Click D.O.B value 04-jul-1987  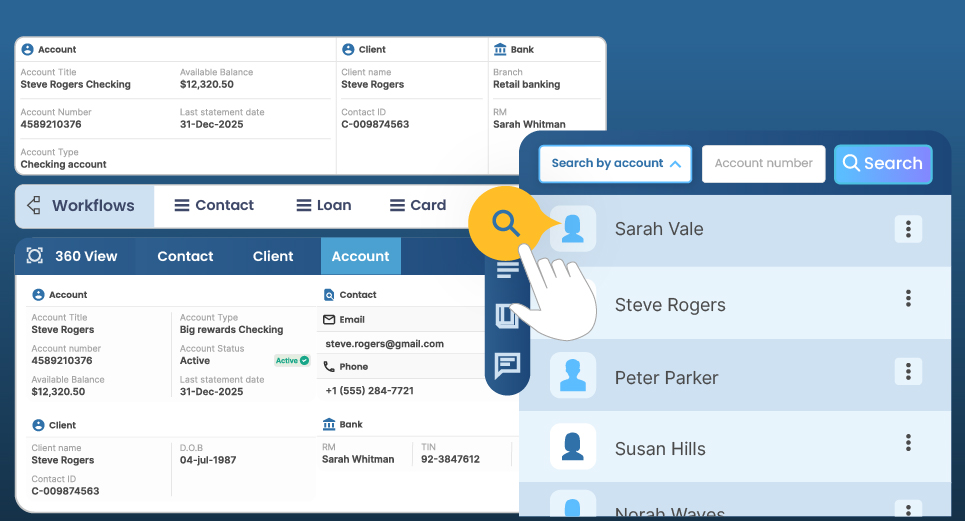click(x=208, y=459)
